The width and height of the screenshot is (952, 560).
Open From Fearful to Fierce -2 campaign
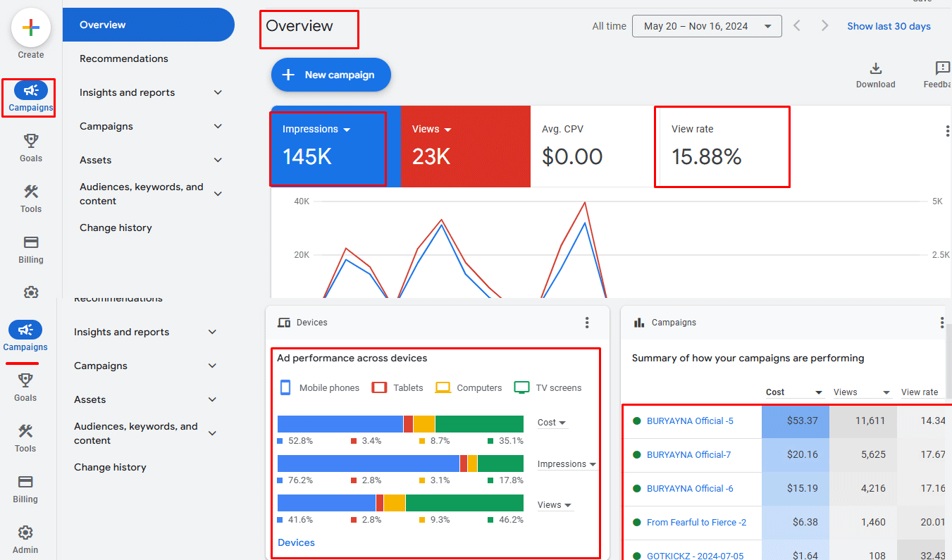696,523
